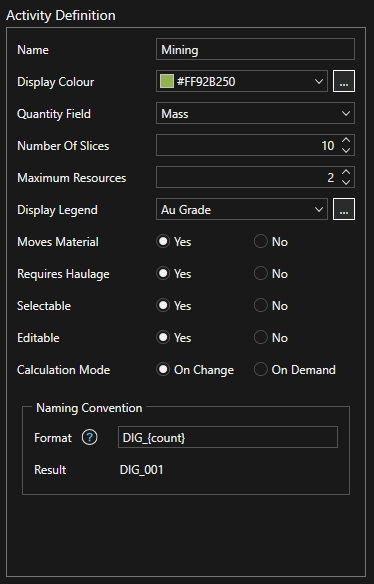Open the Quantity Field Mass dropdown

pyautogui.click(x=255, y=113)
